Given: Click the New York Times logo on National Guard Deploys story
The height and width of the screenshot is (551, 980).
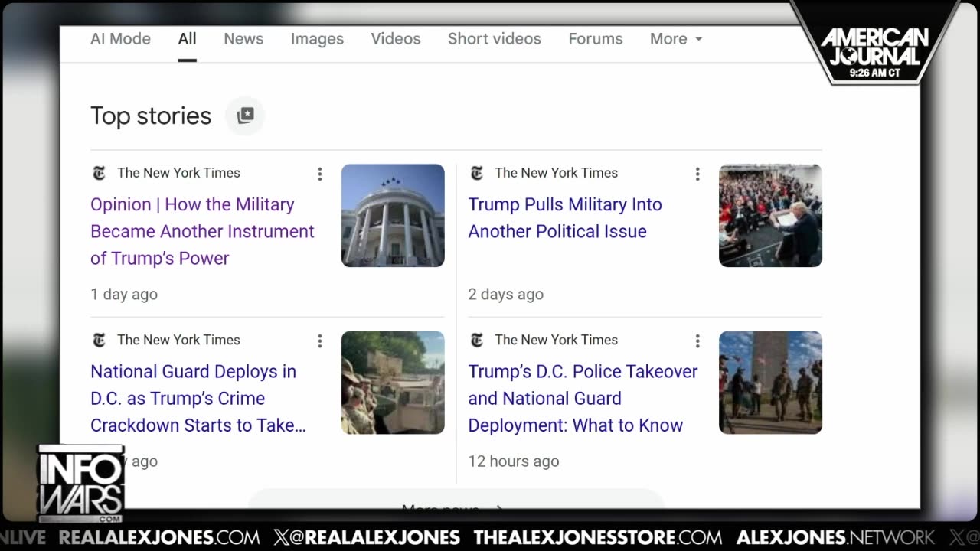Looking at the screenshot, I should [99, 340].
